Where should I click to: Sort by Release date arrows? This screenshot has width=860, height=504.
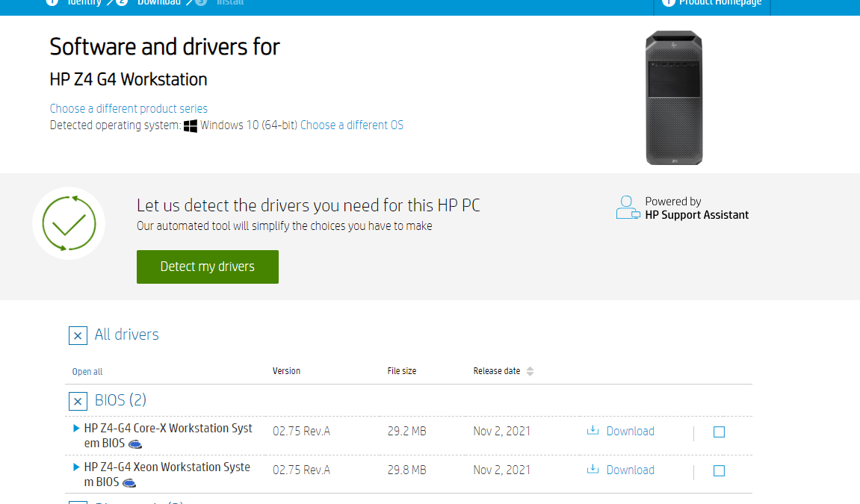tap(530, 371)
